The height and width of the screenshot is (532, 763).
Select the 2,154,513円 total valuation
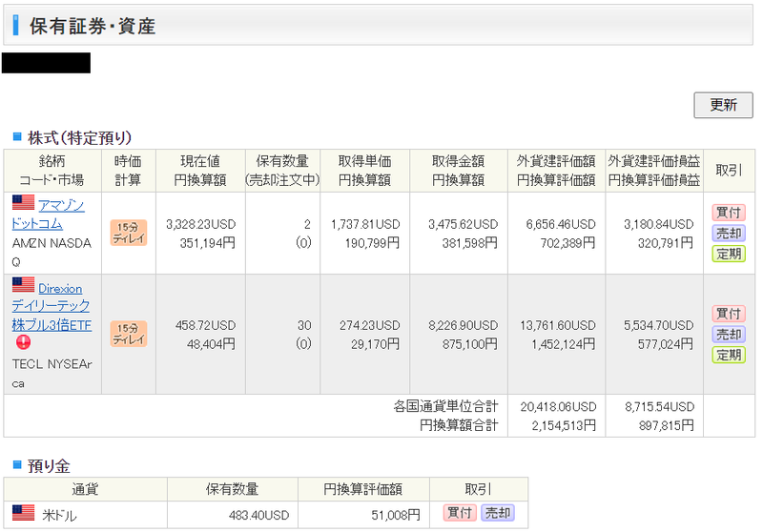coord(564,425)
